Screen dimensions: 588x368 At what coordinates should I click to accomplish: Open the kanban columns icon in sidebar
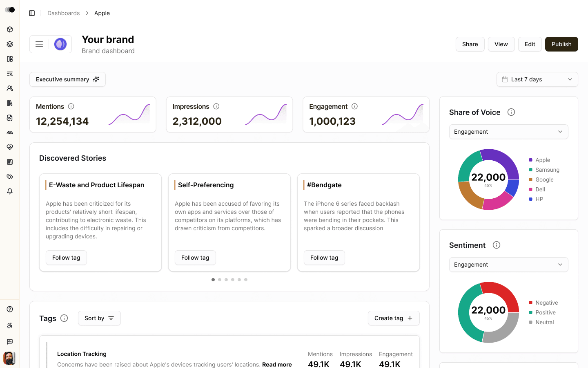[10, 162]
